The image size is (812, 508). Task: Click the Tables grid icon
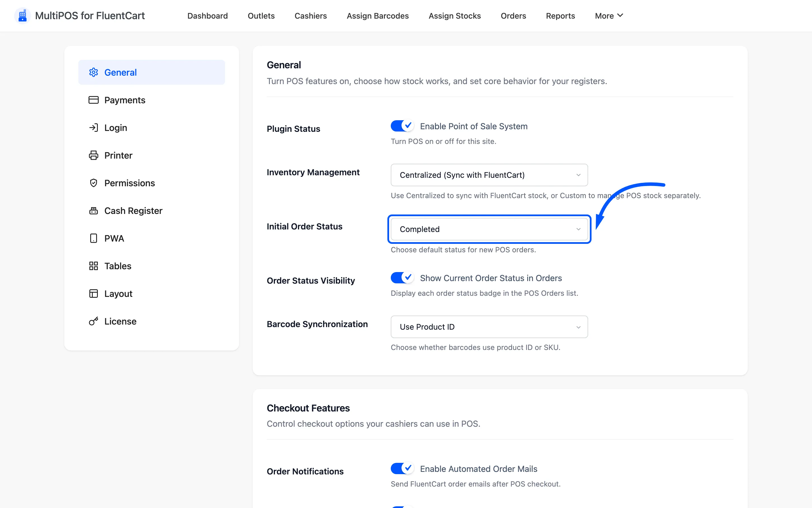pos(93,266)
